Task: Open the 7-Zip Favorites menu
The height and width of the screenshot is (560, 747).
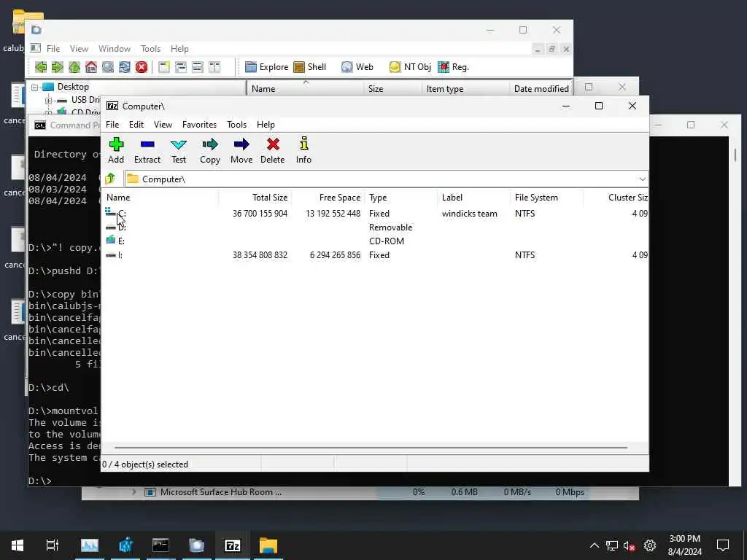Action: click(x=199, y=124)
